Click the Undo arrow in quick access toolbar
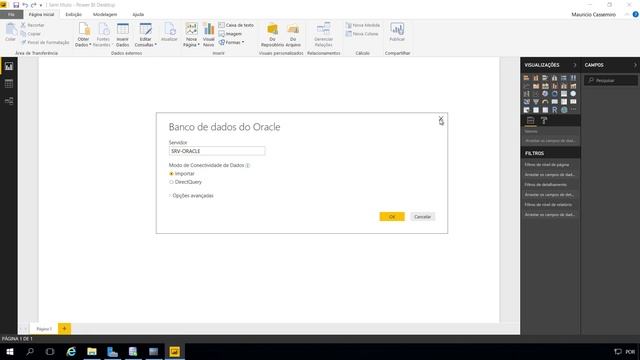 coord(25,5)
